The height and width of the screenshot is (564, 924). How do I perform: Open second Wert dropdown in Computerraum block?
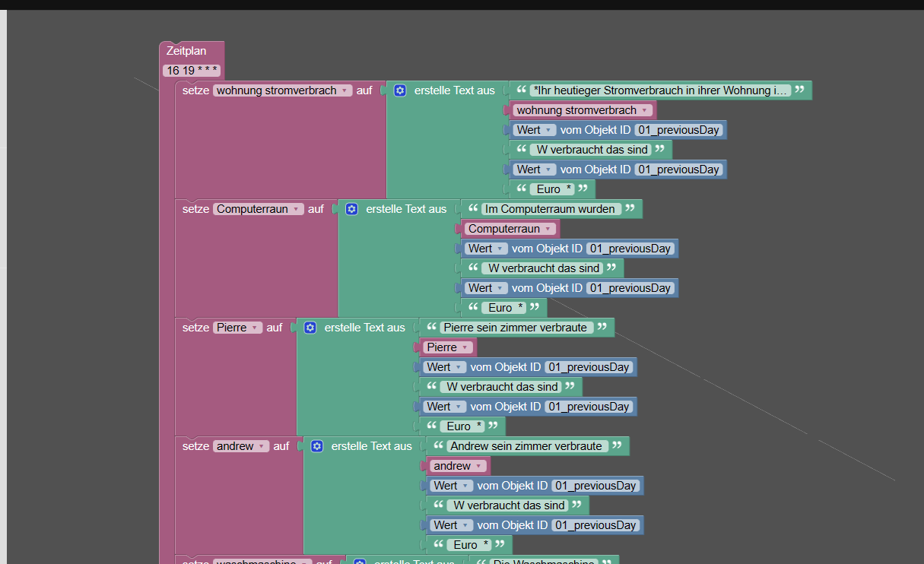click(x=487, y=288)
